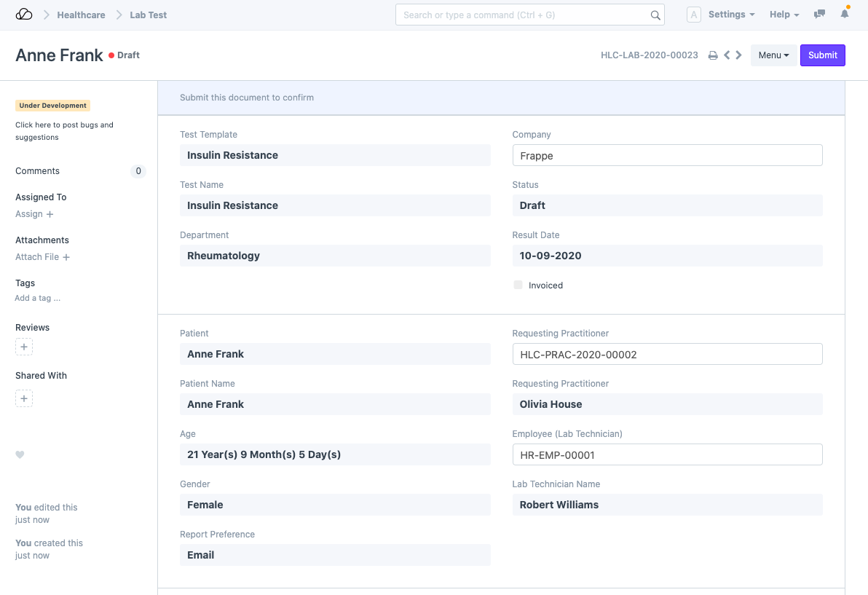Add a review with plus box
868x595 pixels.
click(24, 347)
